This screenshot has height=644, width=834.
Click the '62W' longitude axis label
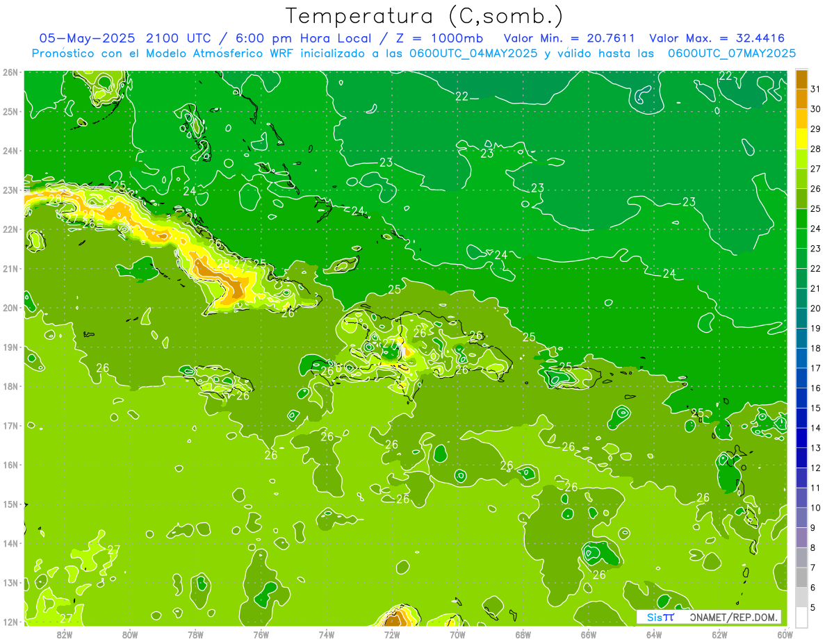(719, 634)
